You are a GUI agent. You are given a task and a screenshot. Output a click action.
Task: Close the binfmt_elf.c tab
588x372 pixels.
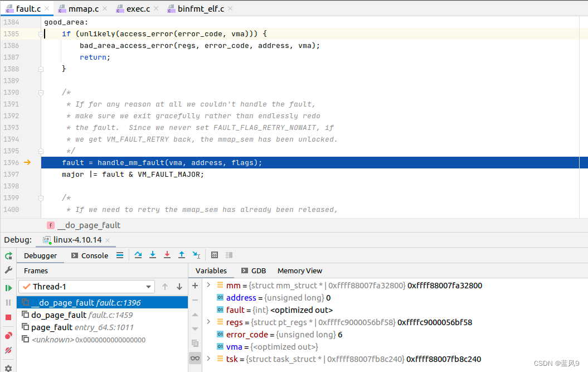230,8
